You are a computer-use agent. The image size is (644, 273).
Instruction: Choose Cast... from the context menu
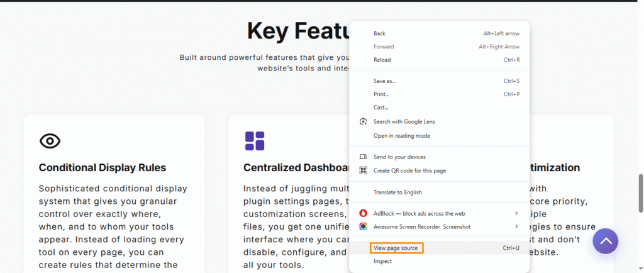pyautogui.click(x=440, y=107)
